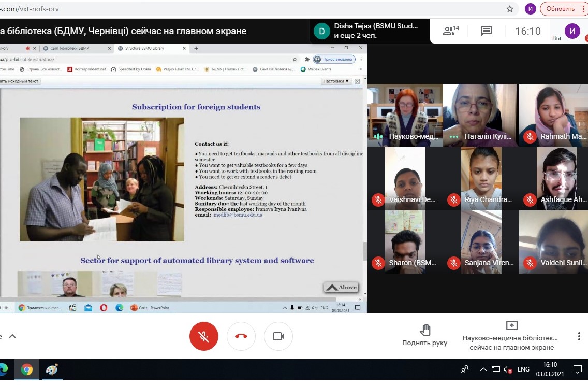The height and width of the screenshot is (385, 588).
Task: Unmute the microphone
Action: [x=204, y=336]
